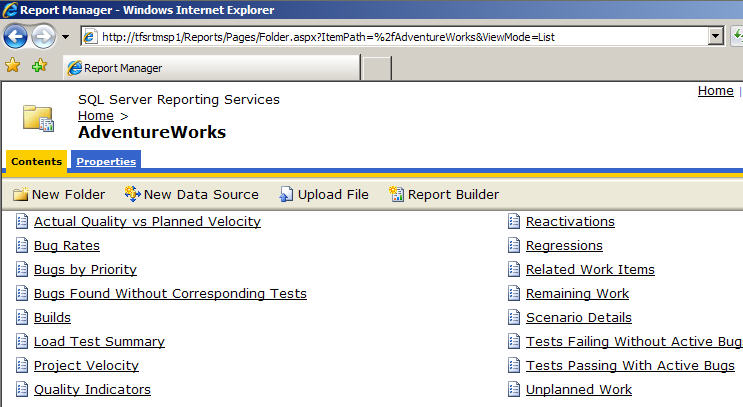Image resolution: width=743 pixels, height=407 pixels.
Task: Click the browser Back arrow button
Action: click(15, 36)
